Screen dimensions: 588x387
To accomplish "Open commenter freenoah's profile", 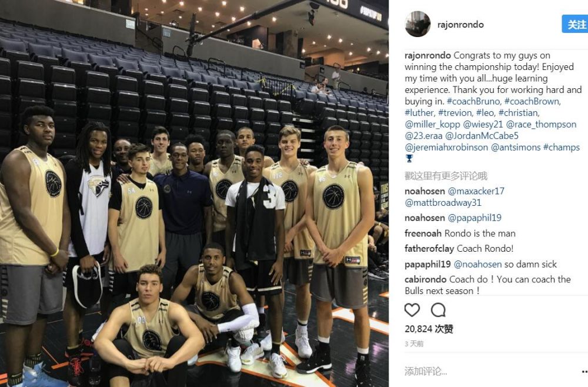I will (423, 233).
